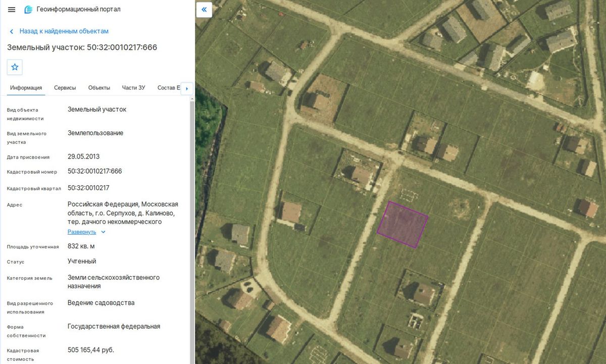Collapse the side panel with double chevron
Image resolution: width=606 pixels, height=364 pixels.
[x=204, y=10]
